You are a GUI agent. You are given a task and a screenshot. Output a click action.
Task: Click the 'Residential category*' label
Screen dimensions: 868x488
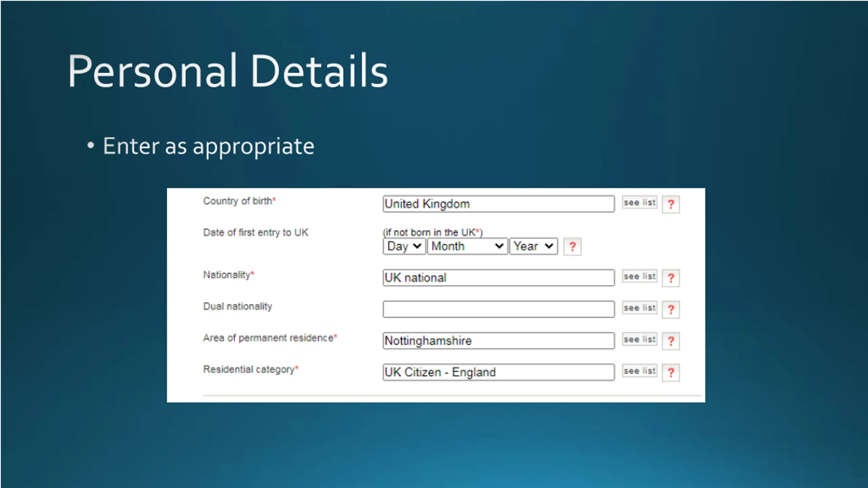[251, 369]
